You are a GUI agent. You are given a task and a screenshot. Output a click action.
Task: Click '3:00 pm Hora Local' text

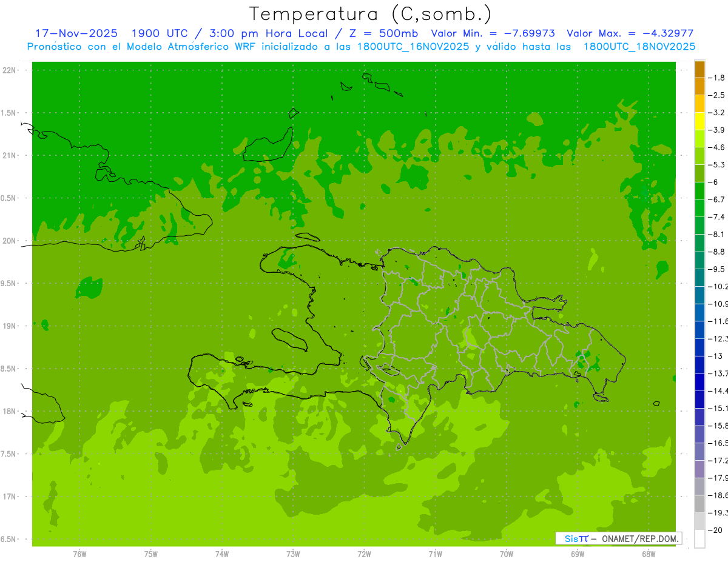268,33
